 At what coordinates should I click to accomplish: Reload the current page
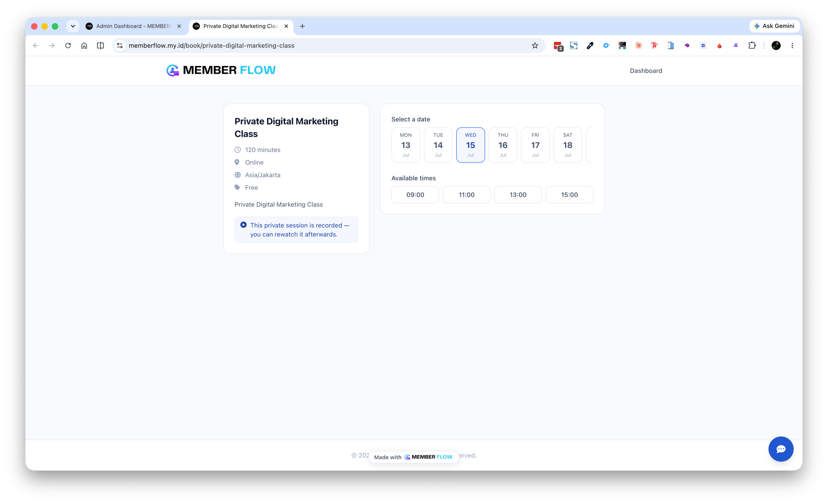68,45
